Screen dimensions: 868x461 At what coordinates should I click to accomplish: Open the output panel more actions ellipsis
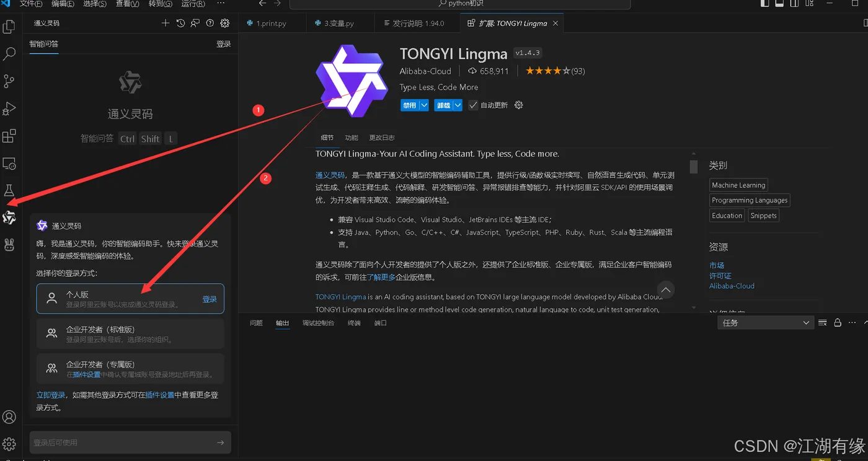pyautogui.click(x=852, y=323)
